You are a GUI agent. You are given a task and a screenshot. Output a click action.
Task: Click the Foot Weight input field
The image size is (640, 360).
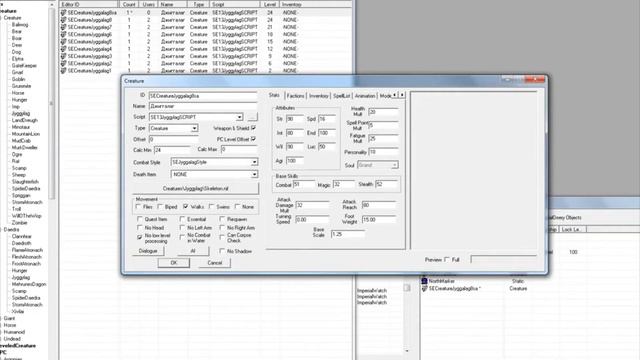pos(379,220)
